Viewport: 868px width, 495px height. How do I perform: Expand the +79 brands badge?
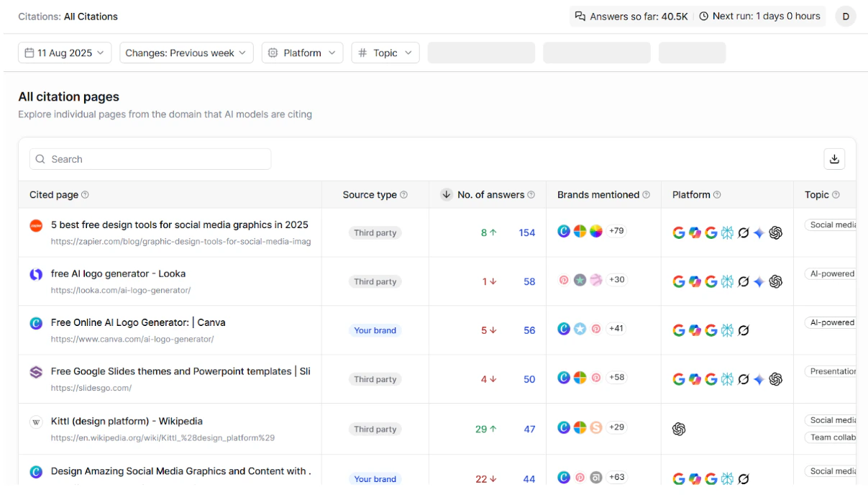tap(616, 231)
